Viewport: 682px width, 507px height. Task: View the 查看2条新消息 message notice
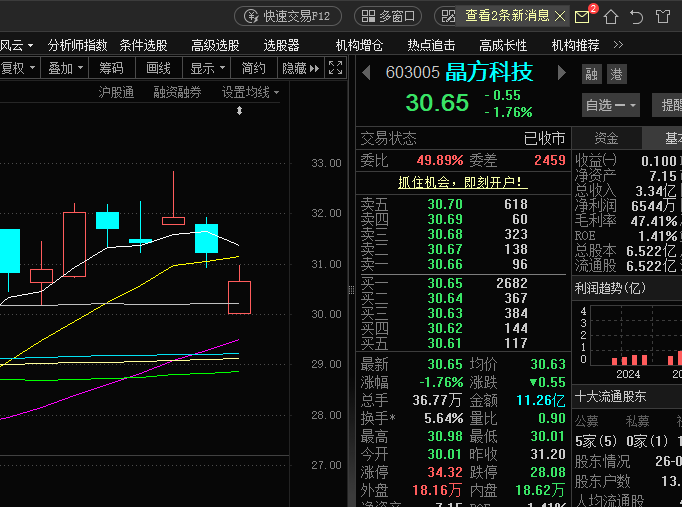[x=507, y=16]
